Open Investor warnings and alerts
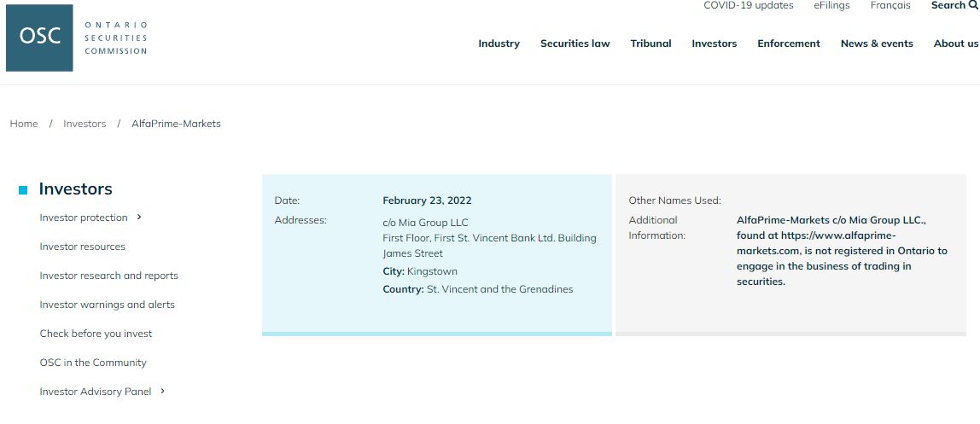Screen dimensions: 980x424 pos(108,305)
